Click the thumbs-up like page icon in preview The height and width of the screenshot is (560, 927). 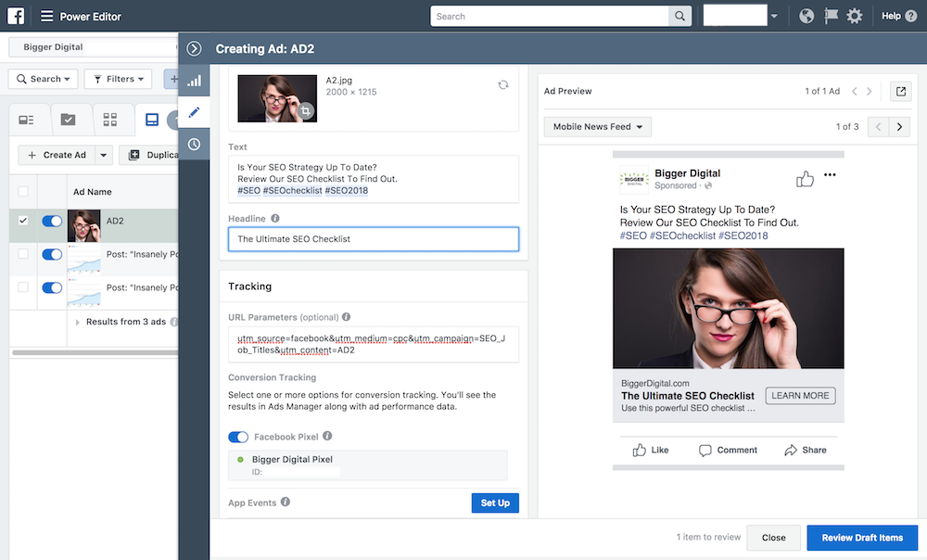click(805, 179)
